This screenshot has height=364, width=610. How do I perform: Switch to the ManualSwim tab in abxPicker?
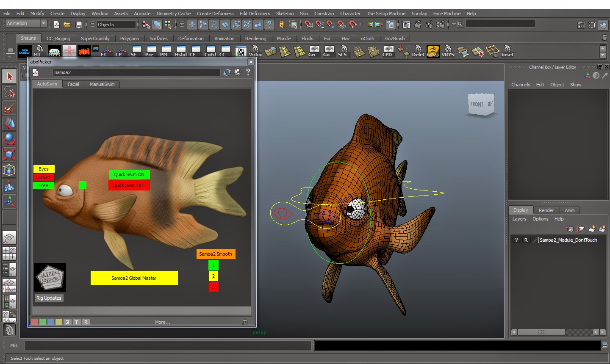pyautogui.click(x=102, y=84)
